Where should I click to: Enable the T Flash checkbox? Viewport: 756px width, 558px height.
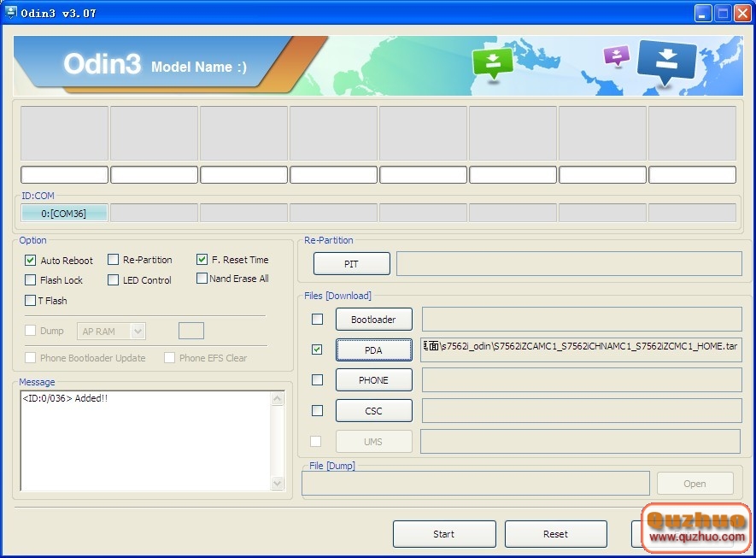click(31, 301)
